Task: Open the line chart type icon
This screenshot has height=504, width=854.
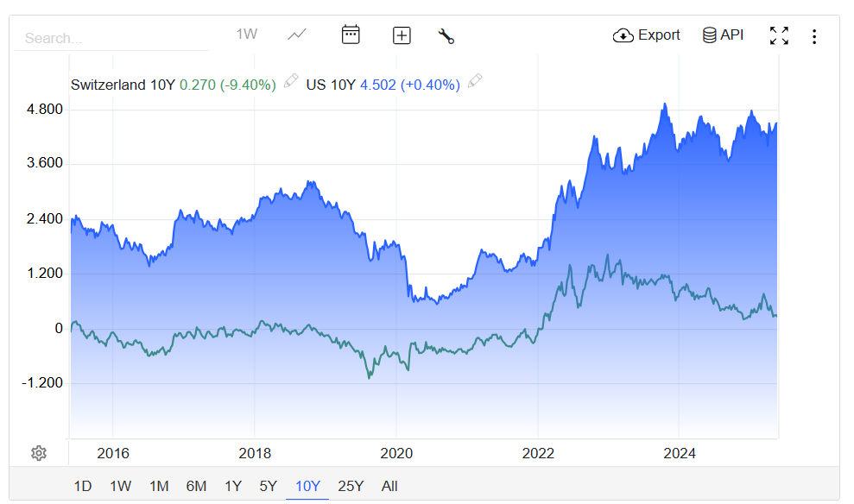Action: tap(297, 35)
